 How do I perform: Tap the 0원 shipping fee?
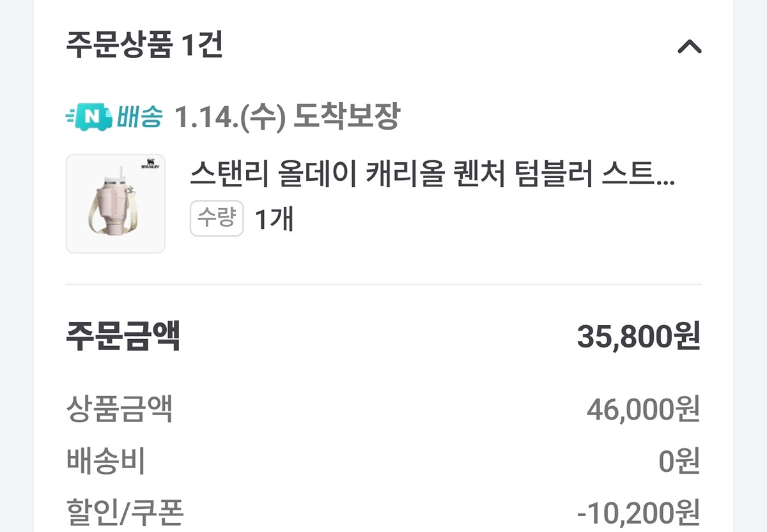click(679, 461)
